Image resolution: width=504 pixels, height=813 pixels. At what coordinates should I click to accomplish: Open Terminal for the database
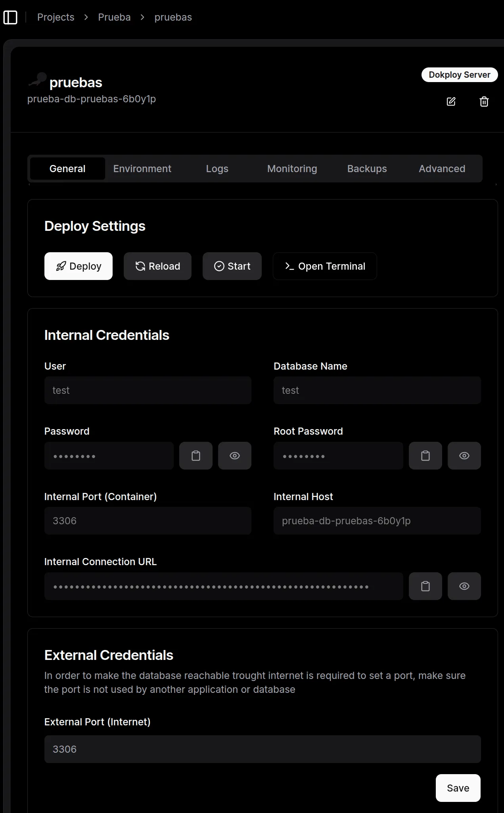tap(325, 266)
